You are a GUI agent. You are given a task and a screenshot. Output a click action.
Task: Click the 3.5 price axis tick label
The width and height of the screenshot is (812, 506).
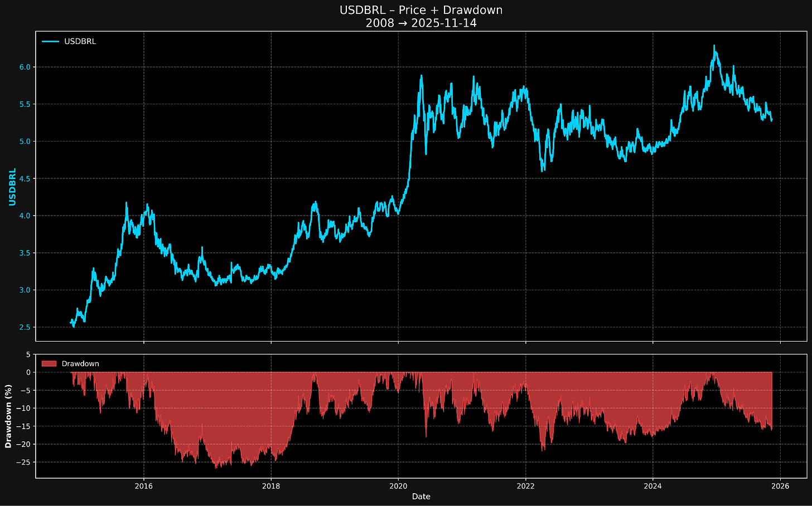pos(26,253)
